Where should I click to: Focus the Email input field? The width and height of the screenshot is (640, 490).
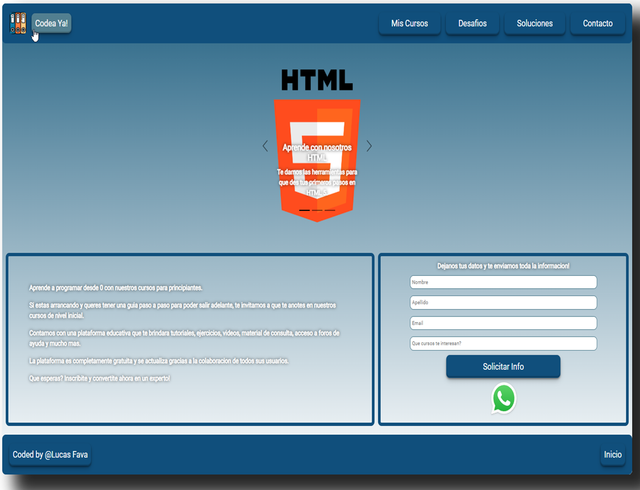[503, 323]
